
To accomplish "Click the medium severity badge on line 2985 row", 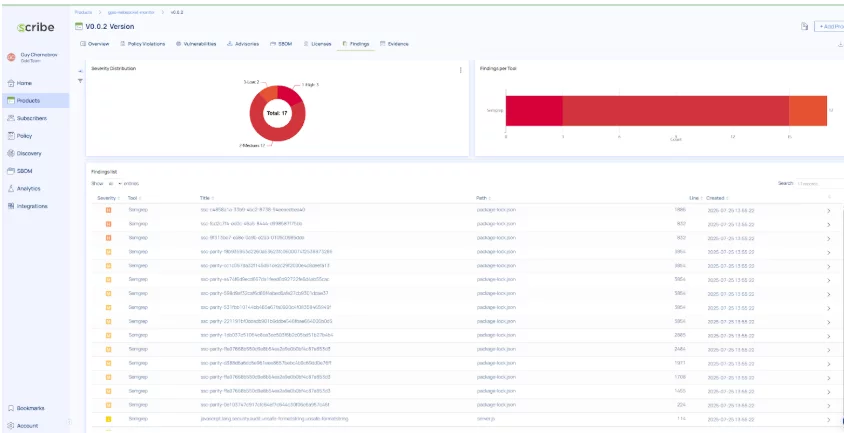I will tap(108, 335).
